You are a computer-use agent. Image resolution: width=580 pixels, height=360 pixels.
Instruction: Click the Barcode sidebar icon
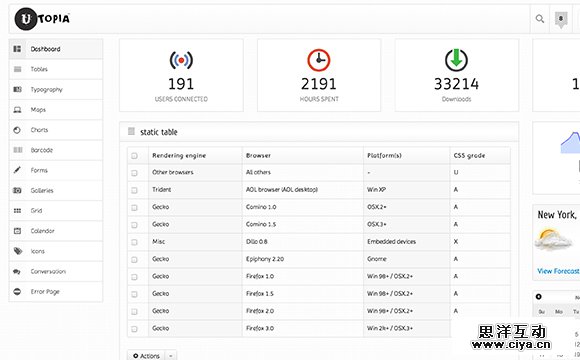pyautogui.click(x=17, y=150)
